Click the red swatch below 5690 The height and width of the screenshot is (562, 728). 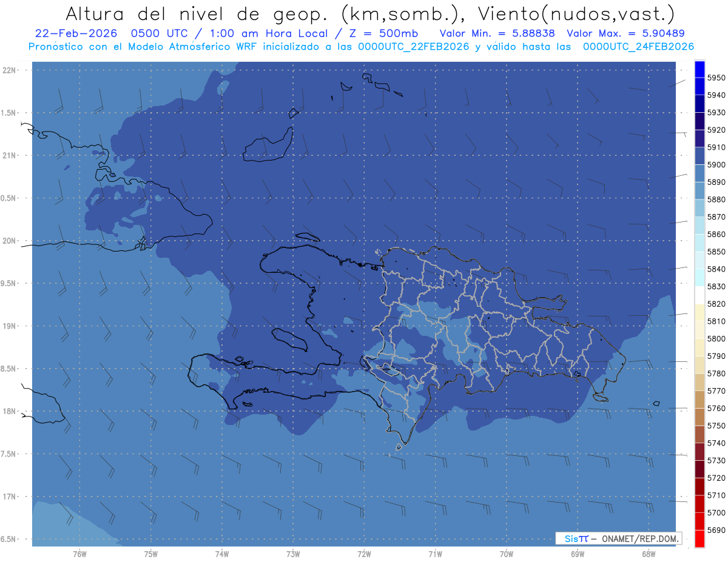699,538
